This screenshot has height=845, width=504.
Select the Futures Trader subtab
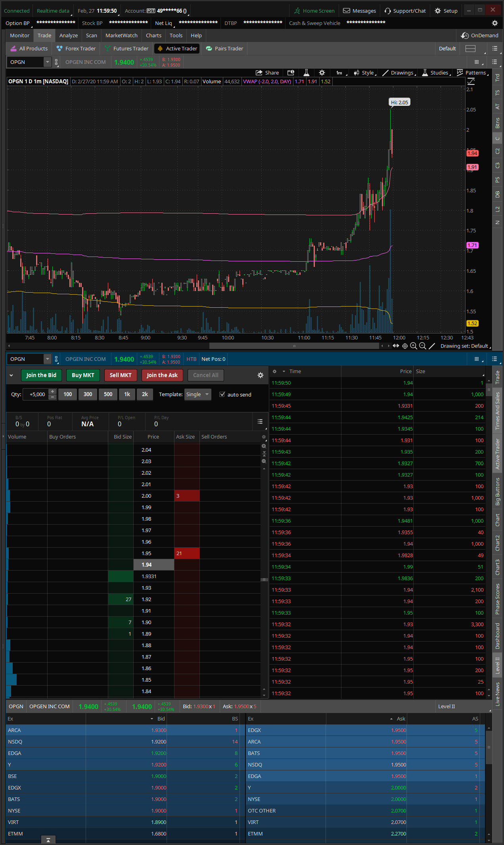[126, 48]
